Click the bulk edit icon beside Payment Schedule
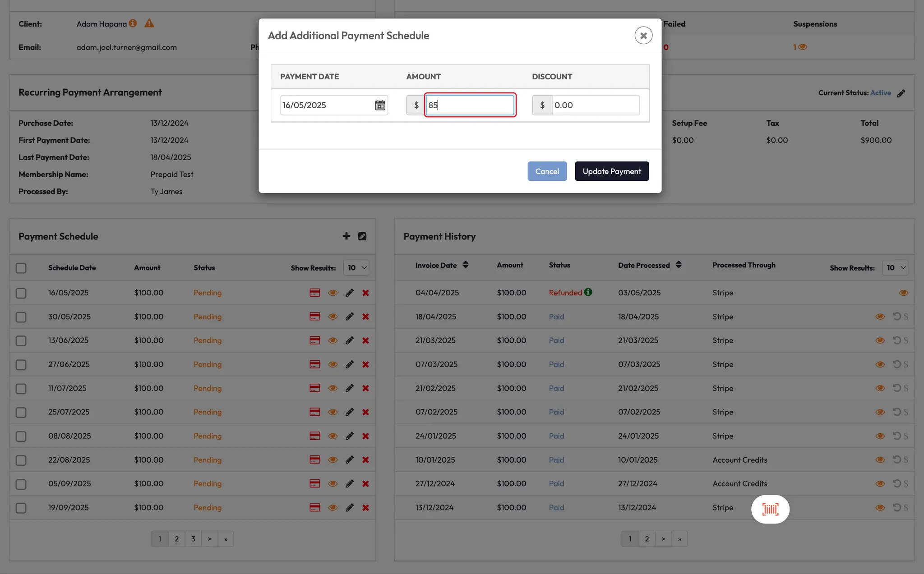 point(362,236)
